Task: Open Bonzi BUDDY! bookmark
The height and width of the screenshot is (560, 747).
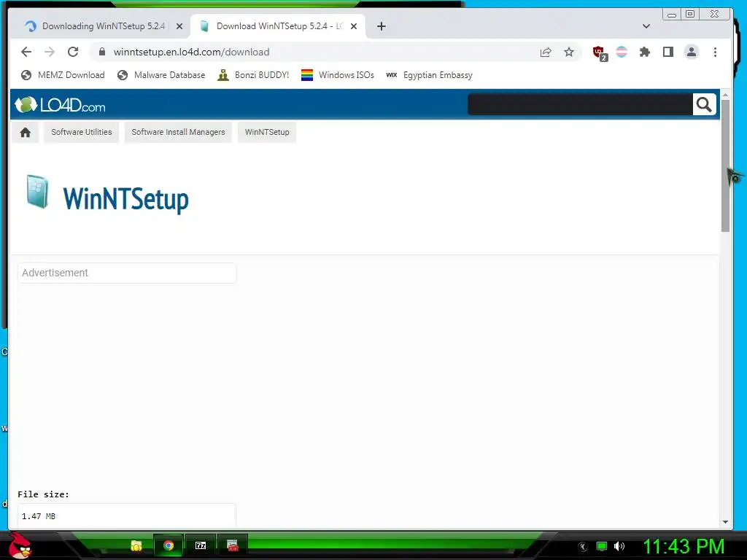Action: (x=253, y=75)
